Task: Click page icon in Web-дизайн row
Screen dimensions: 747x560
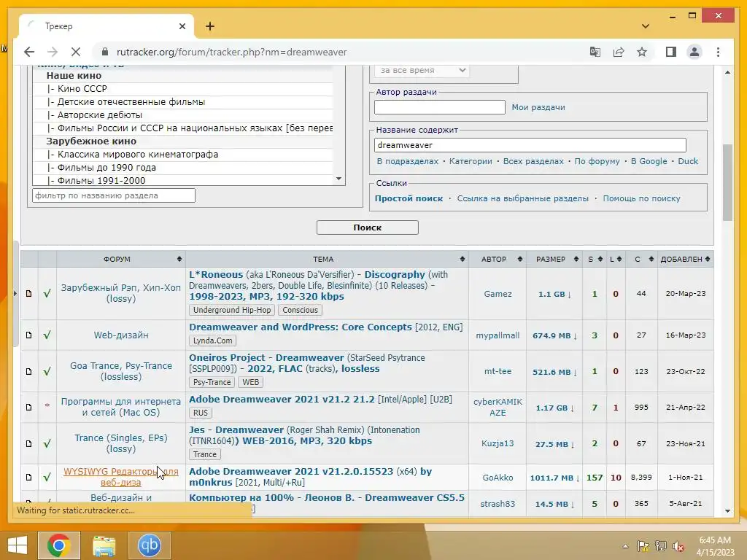Action: 29,335
